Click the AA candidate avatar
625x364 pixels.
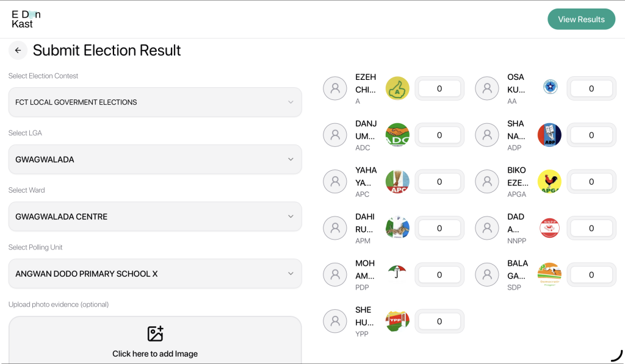[x=487, y=88]
